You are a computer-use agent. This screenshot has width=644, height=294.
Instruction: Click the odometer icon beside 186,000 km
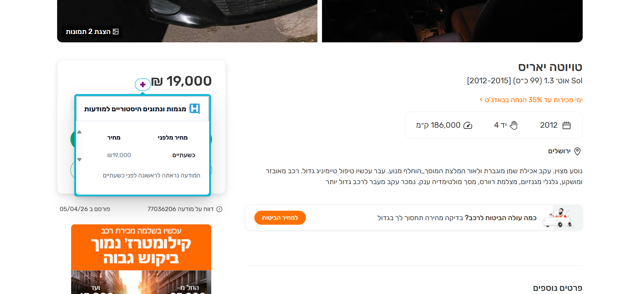pyautogui.click(x=468, y=125)
